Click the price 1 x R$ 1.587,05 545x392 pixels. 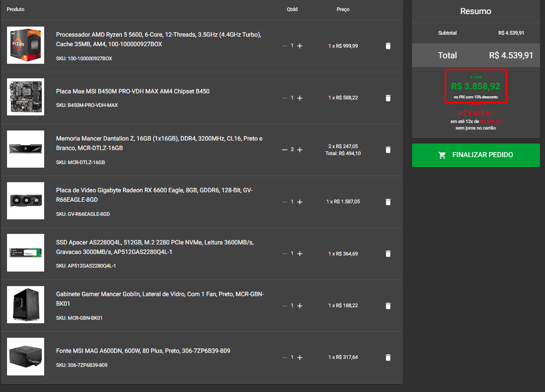(x=343, y=202)
